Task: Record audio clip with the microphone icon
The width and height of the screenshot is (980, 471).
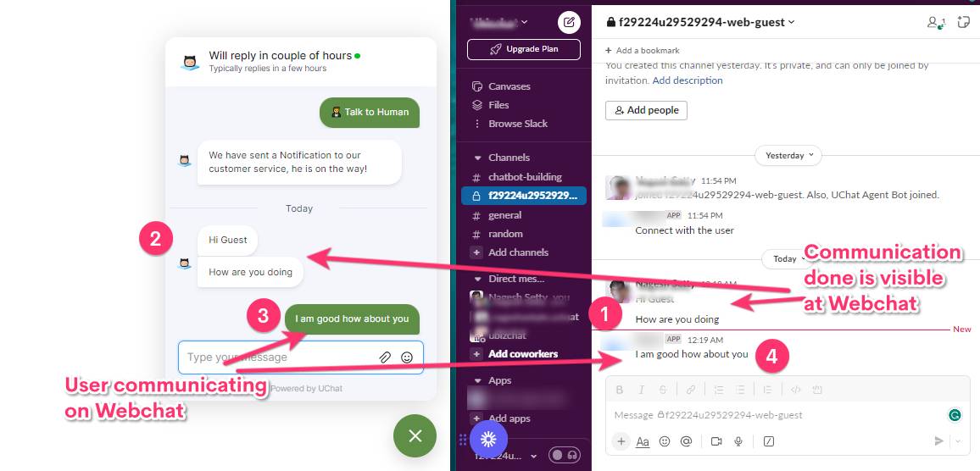Action: pos(738,441)
